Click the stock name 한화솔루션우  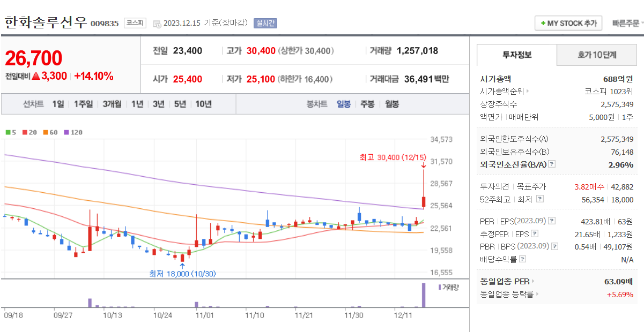pos(46,22)
